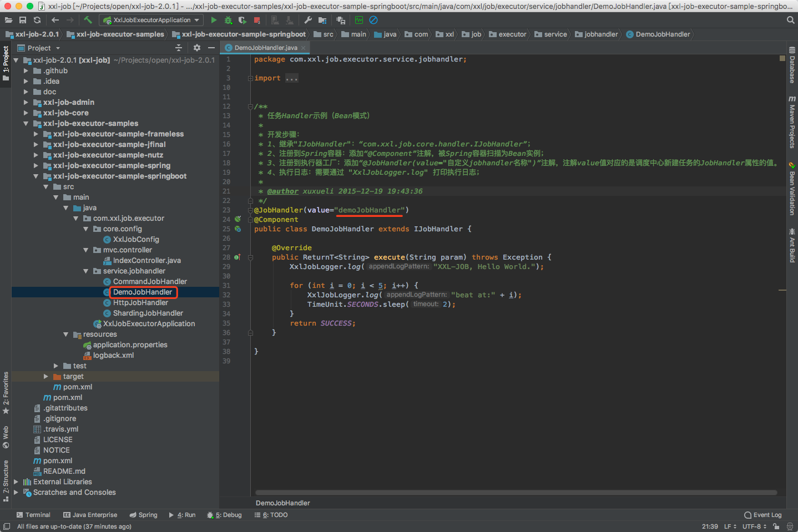The height and width of the screenshot is (532, 798).
Task: Open the Java Enterprise tool window
Action: tap(90, 515)
